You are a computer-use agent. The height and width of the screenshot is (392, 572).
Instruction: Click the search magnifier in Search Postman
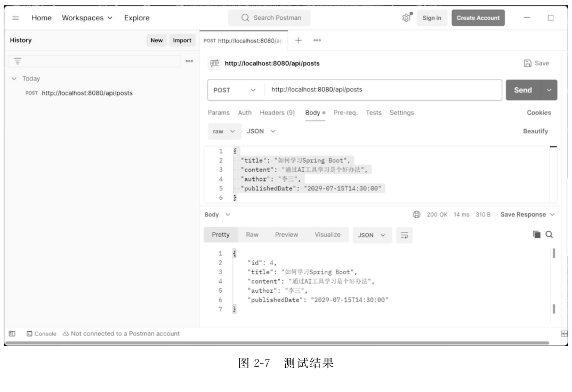pos(245,18)
